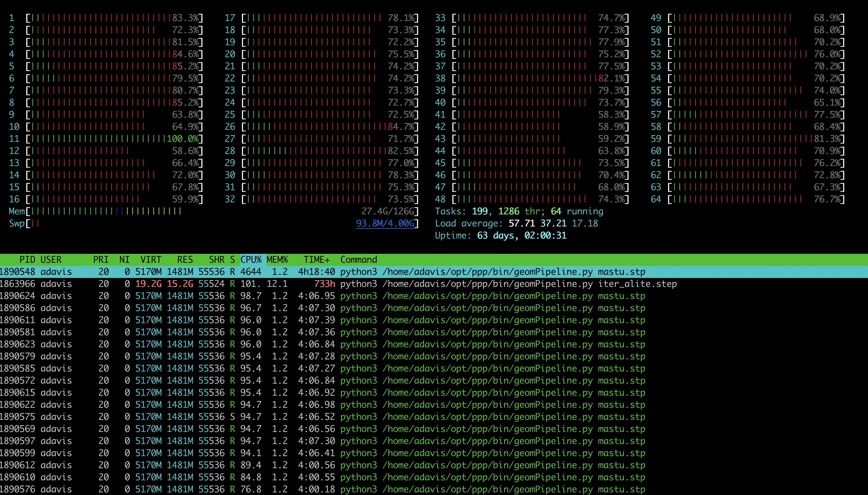Click the PID column header

coord(27,260)
